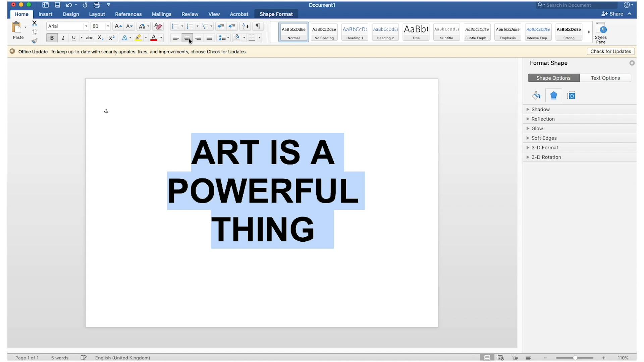644x362 pixels.
Task: Center align the text
Action: point(187,38)
